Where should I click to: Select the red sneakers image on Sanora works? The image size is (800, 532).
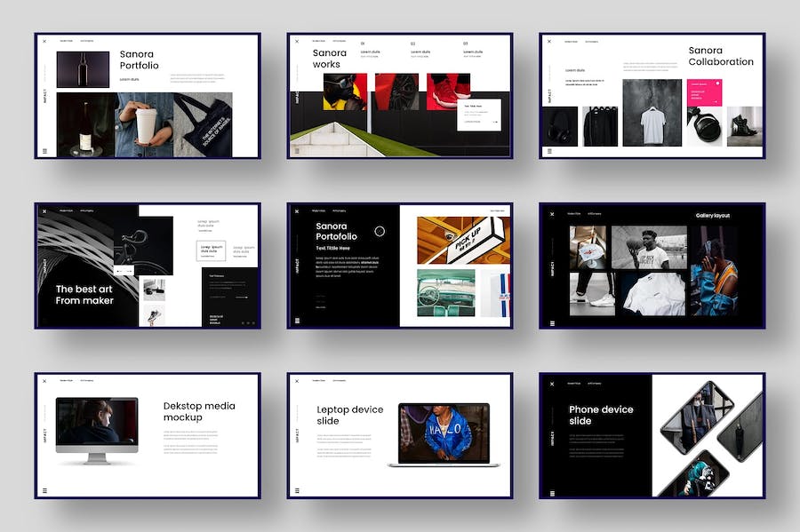pos(448,91)
